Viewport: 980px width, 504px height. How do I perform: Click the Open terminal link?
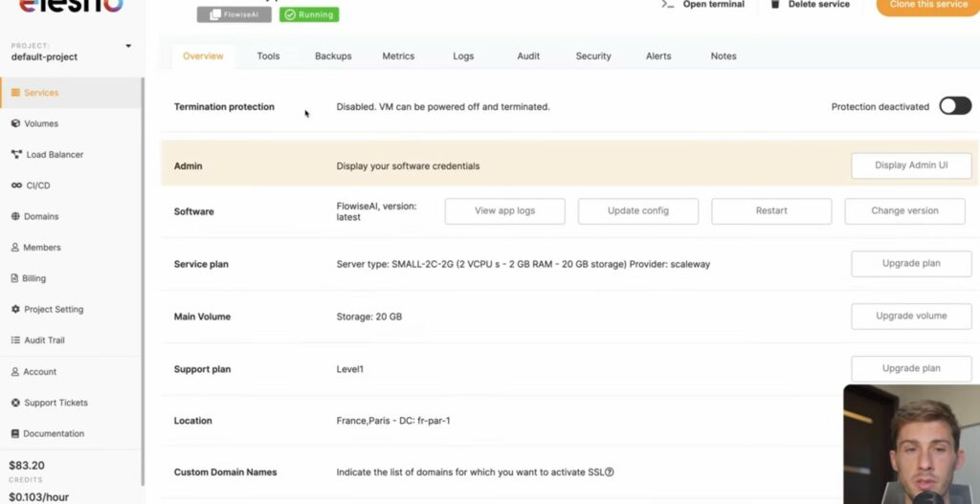tap(713, 5)
